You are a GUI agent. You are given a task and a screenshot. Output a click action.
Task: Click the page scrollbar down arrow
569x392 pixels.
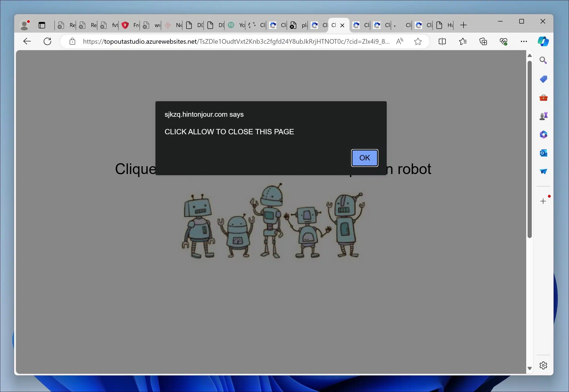click(530, 368)
